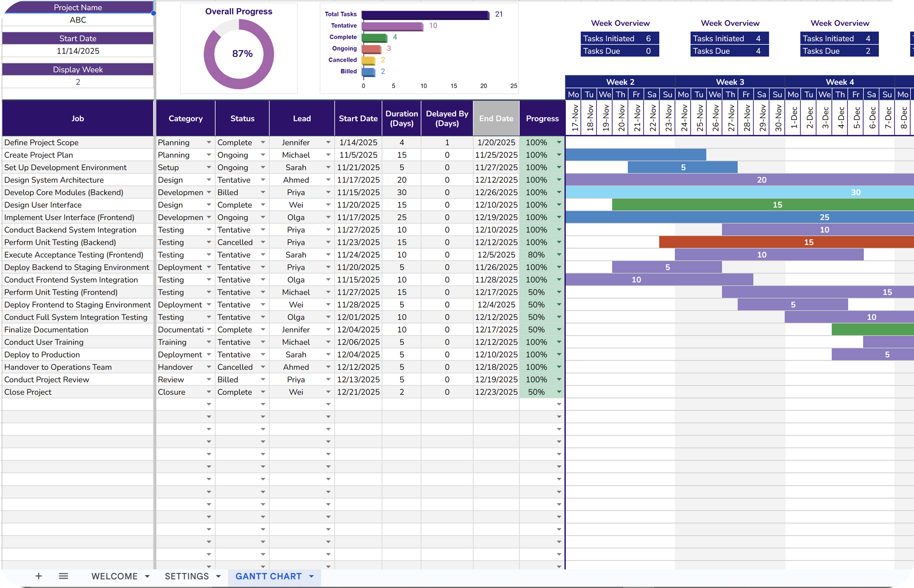Image resolution: width=914 pixels, height=588 pixels.
Task: Expand Status dropdown for Define Project Scope
Action: pyautogui.click(x=263, y=142)
